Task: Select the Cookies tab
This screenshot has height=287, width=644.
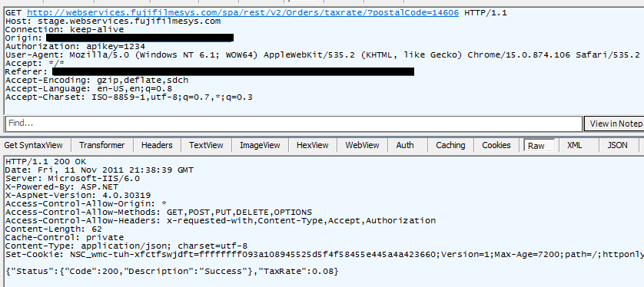Action: coord(496,145)
